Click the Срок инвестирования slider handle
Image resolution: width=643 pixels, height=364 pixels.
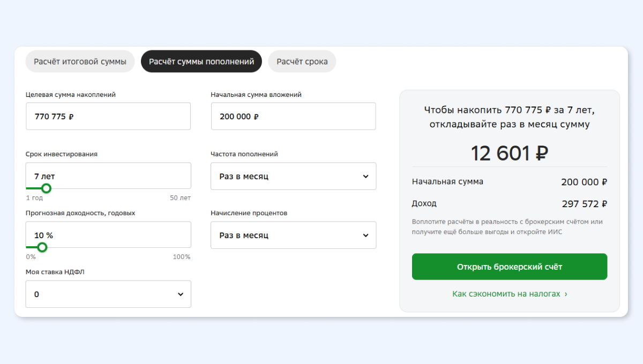pyautogui.click(x=47, y=188)
